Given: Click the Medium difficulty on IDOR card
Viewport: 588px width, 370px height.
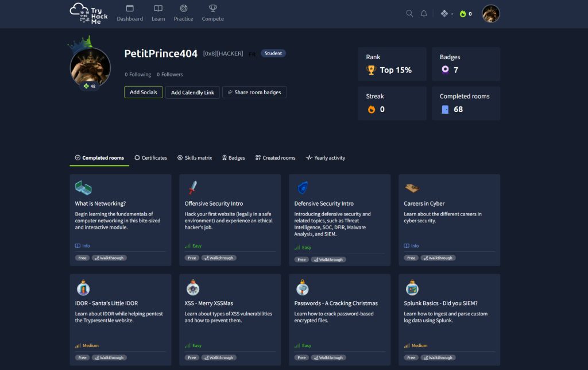Looking at the screenshot, I should point(87,346).
